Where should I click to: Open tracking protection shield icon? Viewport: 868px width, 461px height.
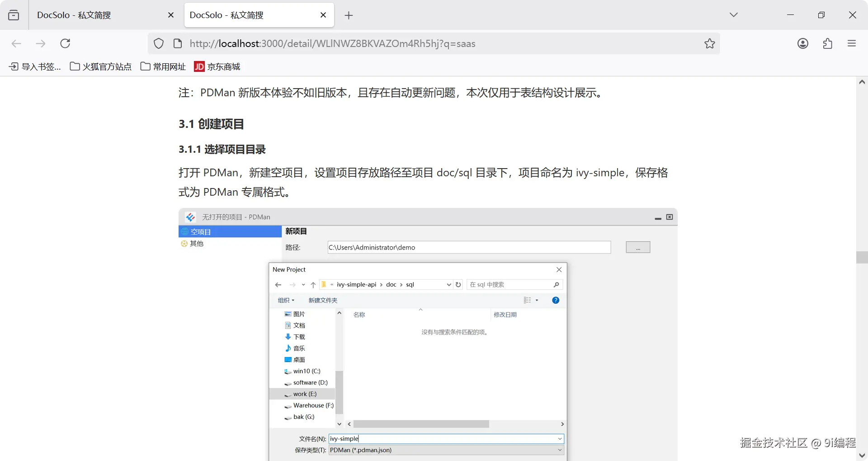click(159, 43)
